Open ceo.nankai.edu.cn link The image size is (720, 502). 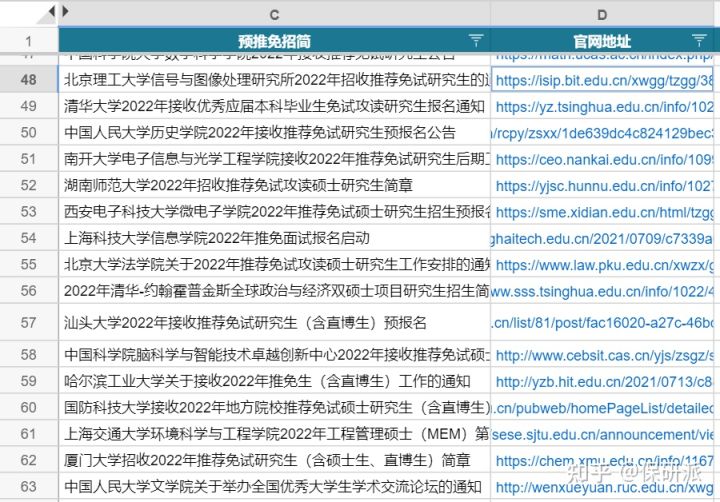(x=604, y=159)
